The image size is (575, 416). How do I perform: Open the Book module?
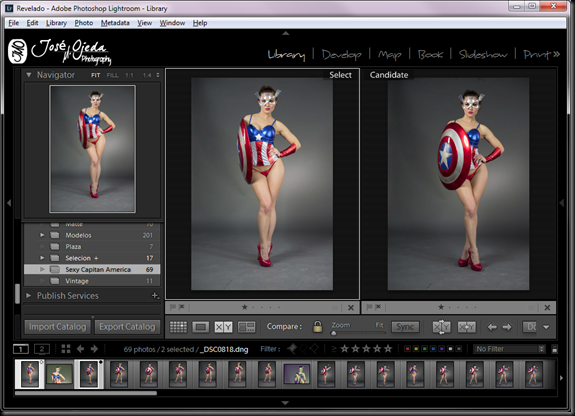430,55
